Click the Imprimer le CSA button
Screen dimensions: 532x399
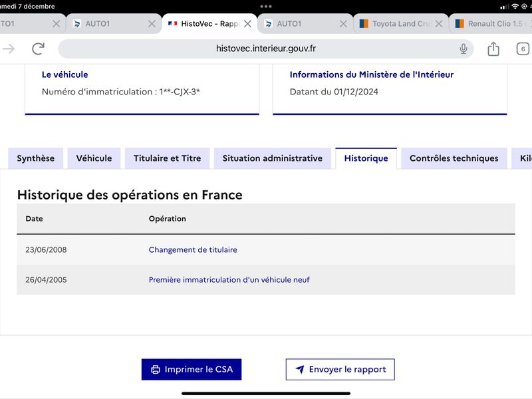pyautogui.click(x=192, y=370)
